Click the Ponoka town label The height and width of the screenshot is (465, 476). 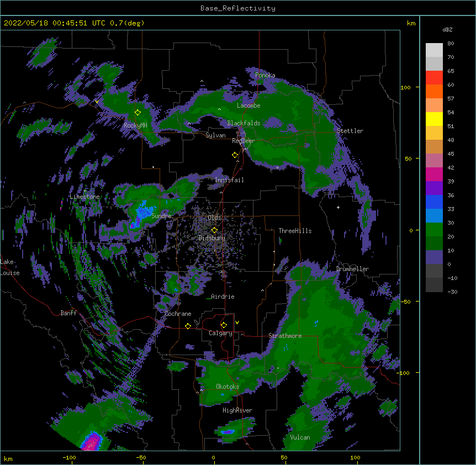[265, 75]
